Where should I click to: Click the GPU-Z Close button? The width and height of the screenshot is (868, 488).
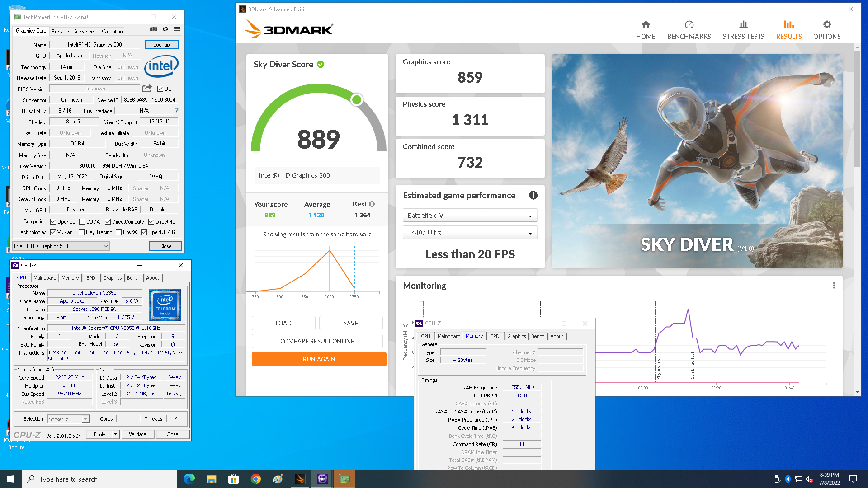(165, 246)
